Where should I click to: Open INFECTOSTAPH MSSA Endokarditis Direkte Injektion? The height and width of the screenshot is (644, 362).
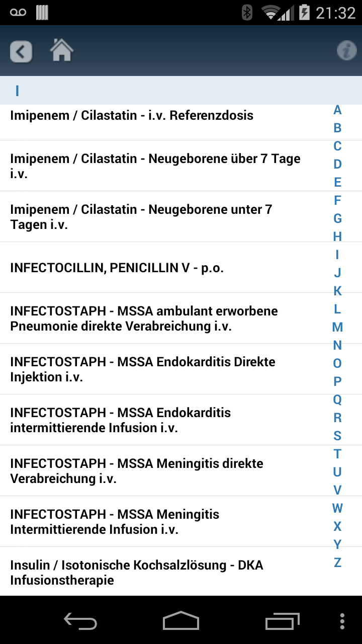point(166,369)
